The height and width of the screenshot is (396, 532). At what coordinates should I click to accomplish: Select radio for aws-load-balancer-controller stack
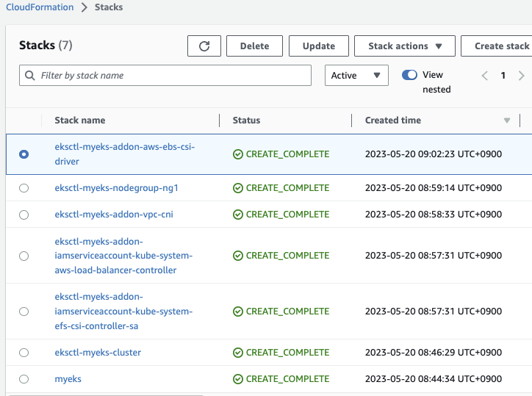(24, 256)
